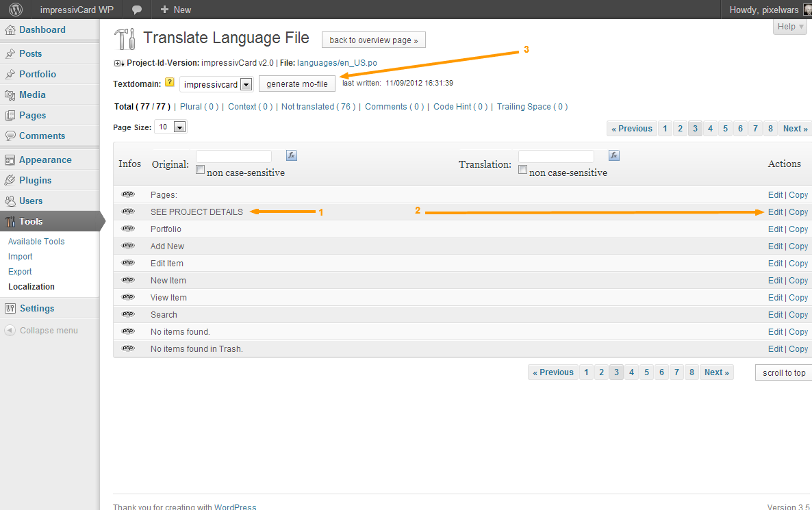The image size is (812, 510).
Task: Click the WordPress logo in admin bar
Action: [16, 10]
